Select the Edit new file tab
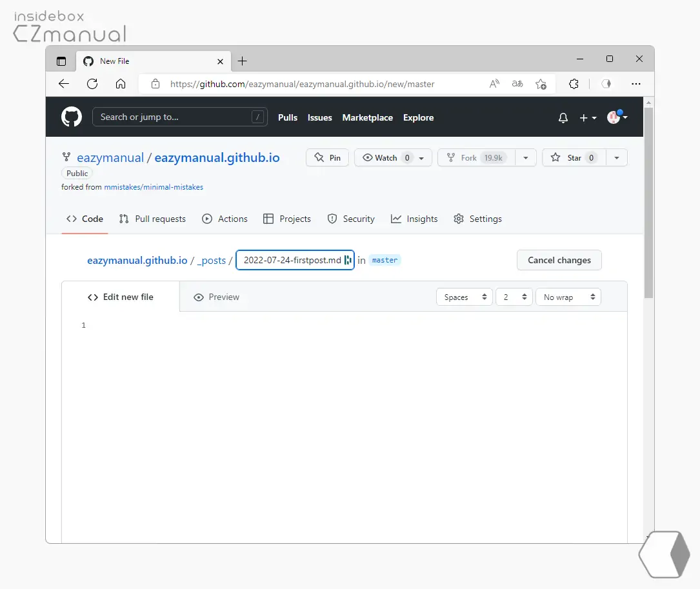 pos(121,297)
